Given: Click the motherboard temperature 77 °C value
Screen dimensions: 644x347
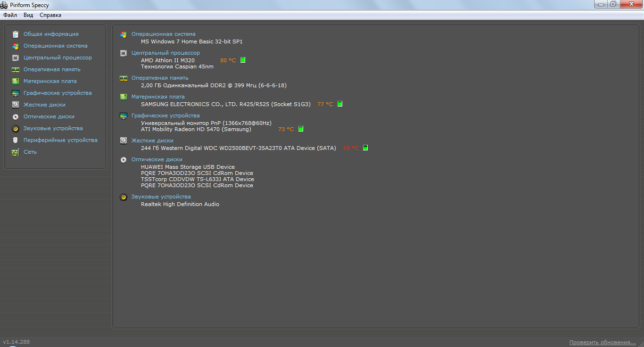Looking at the screenshot, I should tap(325, 104).
